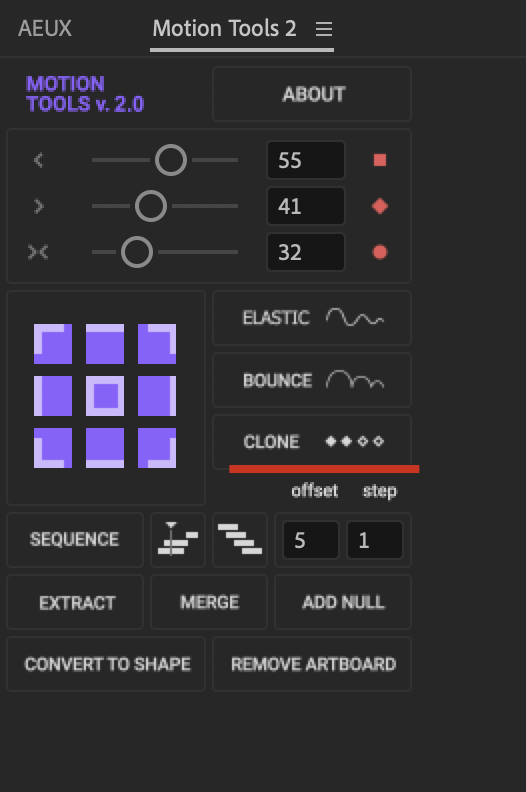Click the ease in-out arrows icon
The height and width of the screenshot is (792, 526).
pos(38,252)
